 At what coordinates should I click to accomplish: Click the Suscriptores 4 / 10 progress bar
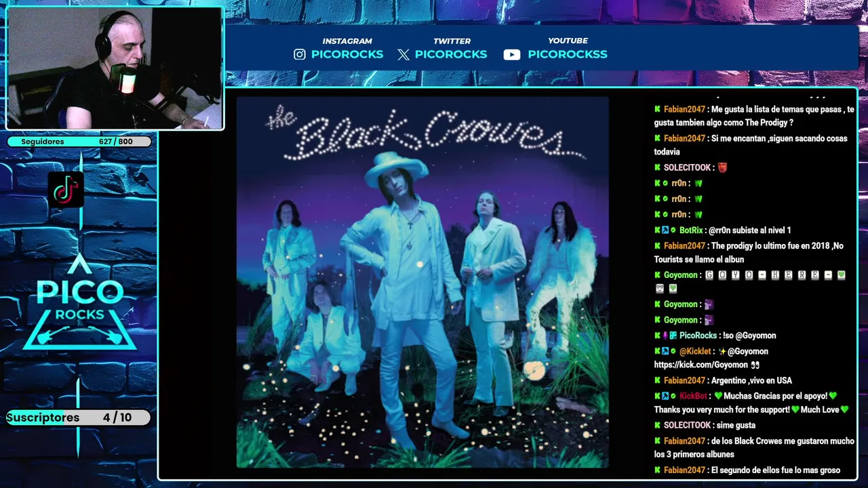tap(78, 418)
